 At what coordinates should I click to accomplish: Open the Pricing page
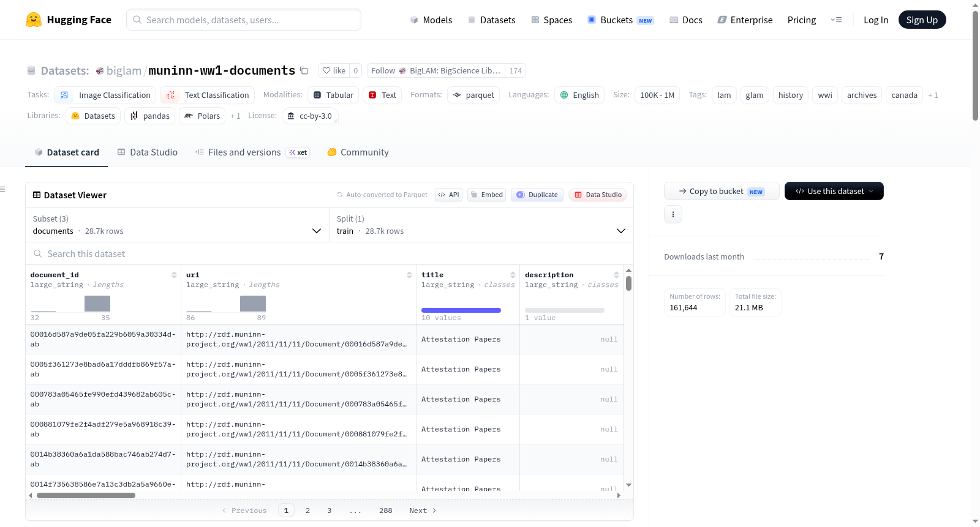click(802, 20)
